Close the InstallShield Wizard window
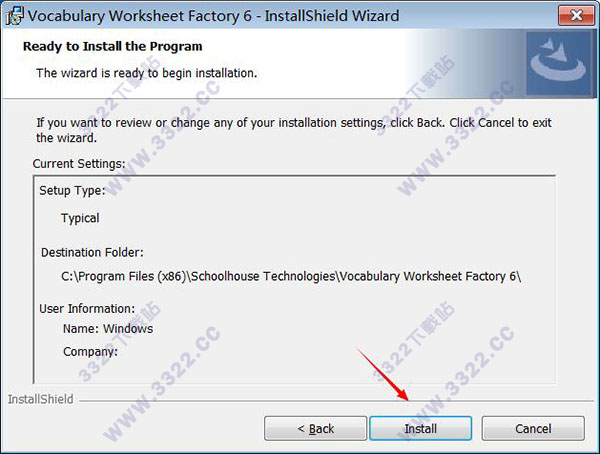This screenshot has width=600, height=454. [x=576, y=15]
